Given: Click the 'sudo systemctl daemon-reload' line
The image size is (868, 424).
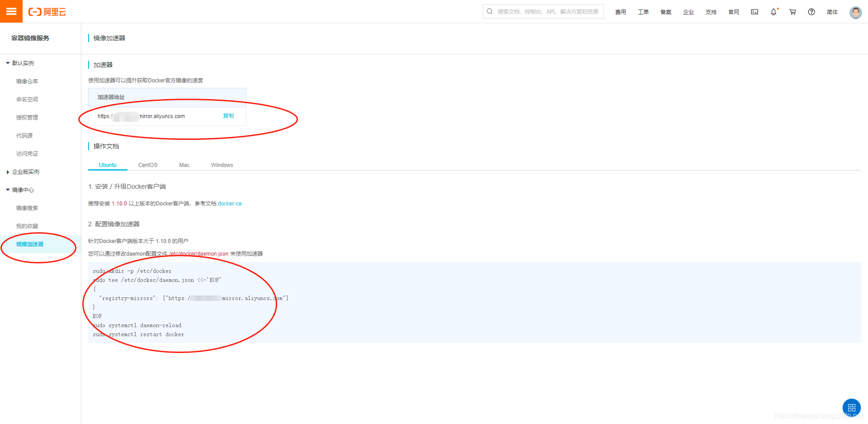Looking at the screenshot, I should click(x=137, y=325).
